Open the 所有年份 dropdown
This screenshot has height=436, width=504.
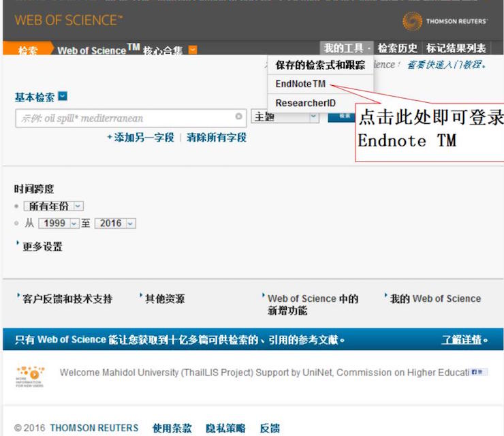54,206
